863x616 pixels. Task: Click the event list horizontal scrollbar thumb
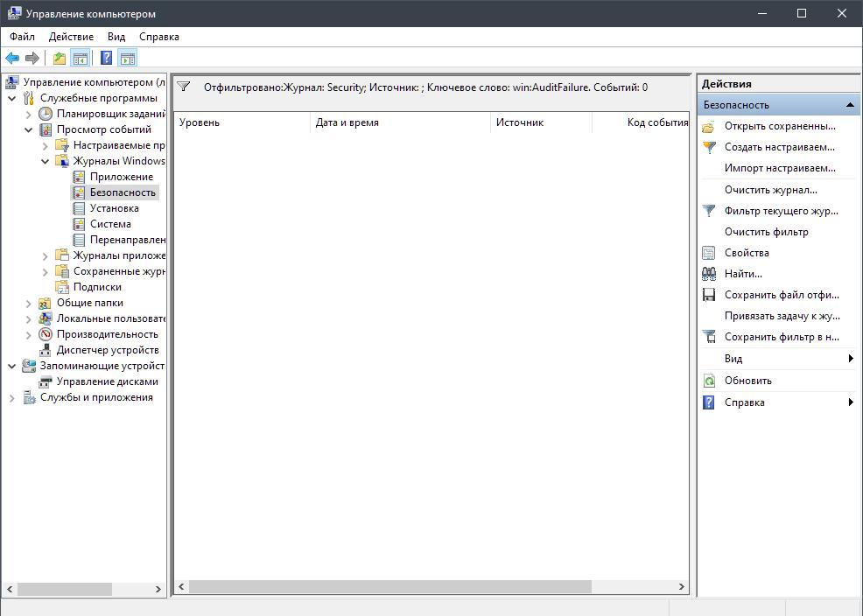(x=390, y=587)
